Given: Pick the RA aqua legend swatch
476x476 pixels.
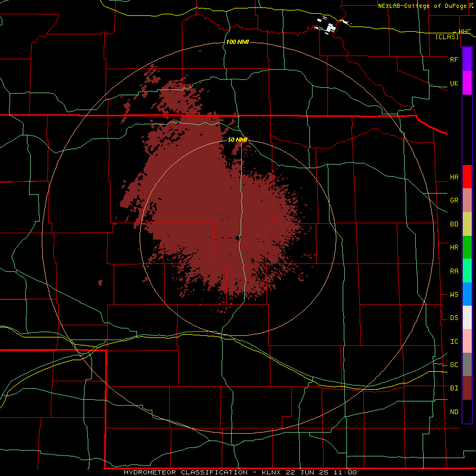Looking at the screenshot, I should pos(467,271).
